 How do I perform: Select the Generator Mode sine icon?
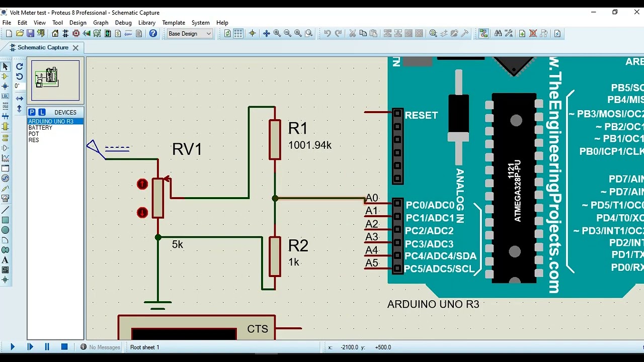[x=5, y=178]
